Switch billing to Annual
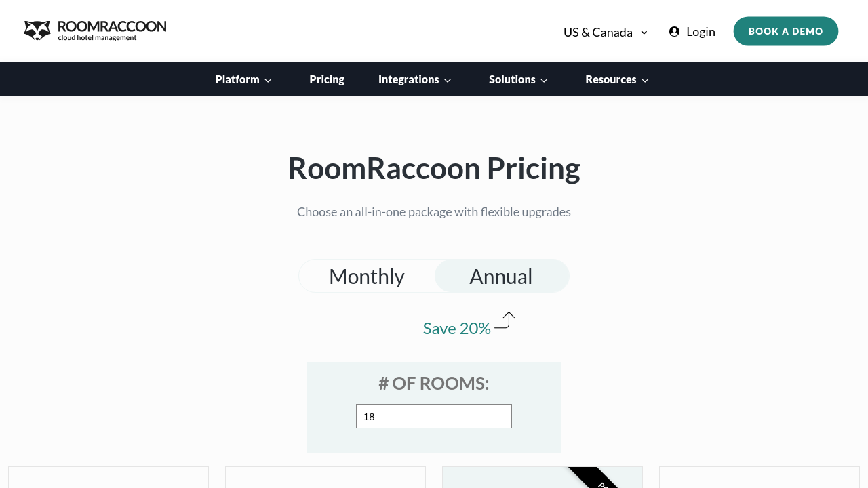 coord(501,277)
